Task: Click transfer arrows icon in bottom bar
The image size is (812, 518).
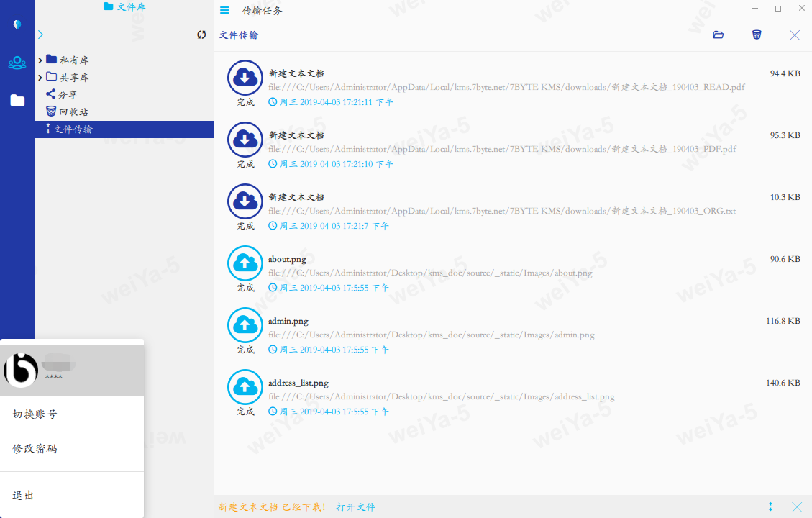Action: pos(770,506)
